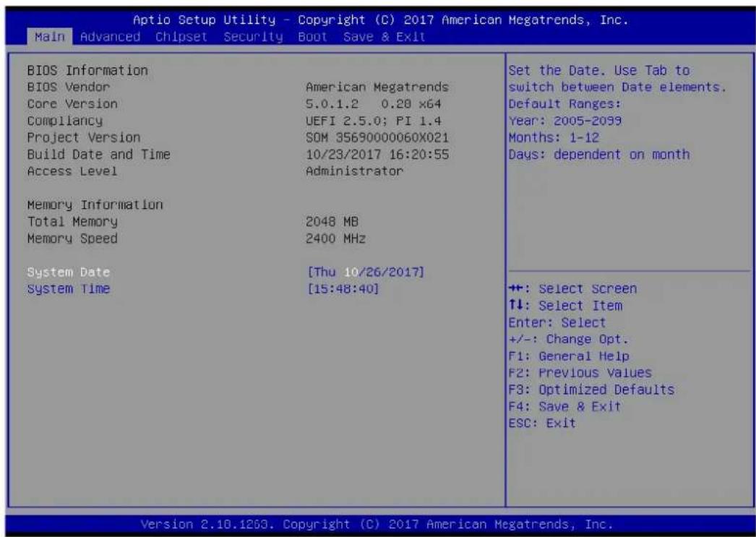Click the Select Screen key hint
756x537 pixels.
click(573, 289)
